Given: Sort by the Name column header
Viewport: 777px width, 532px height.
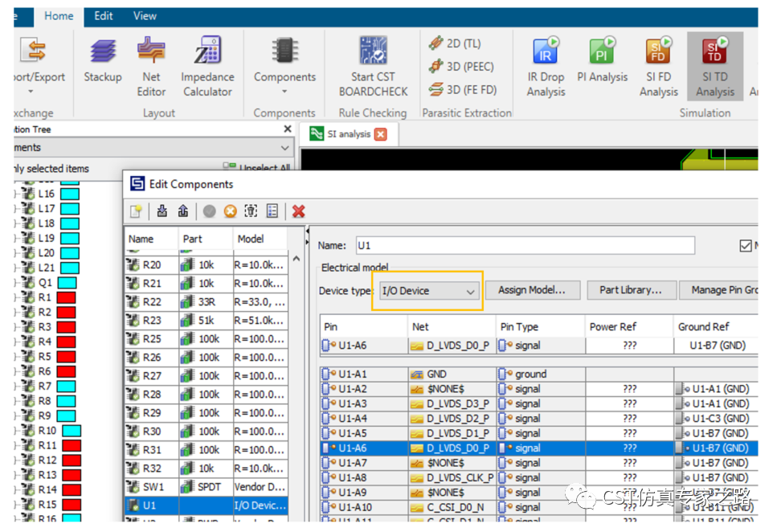Looking at the screenshot, I should [151, 239].
